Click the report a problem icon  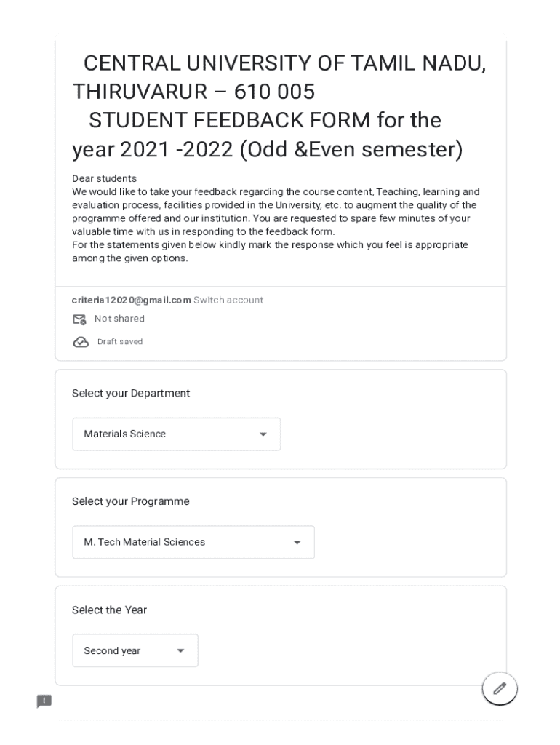[44, 701]
